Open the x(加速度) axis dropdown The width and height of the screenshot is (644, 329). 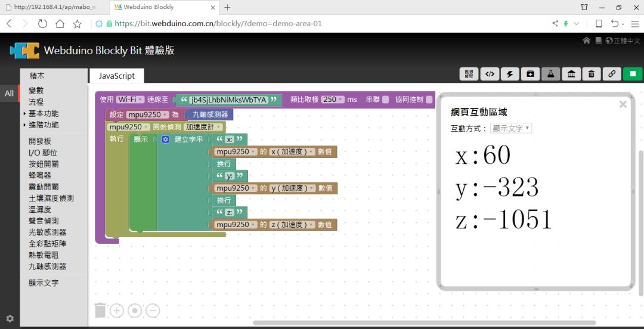292,151
